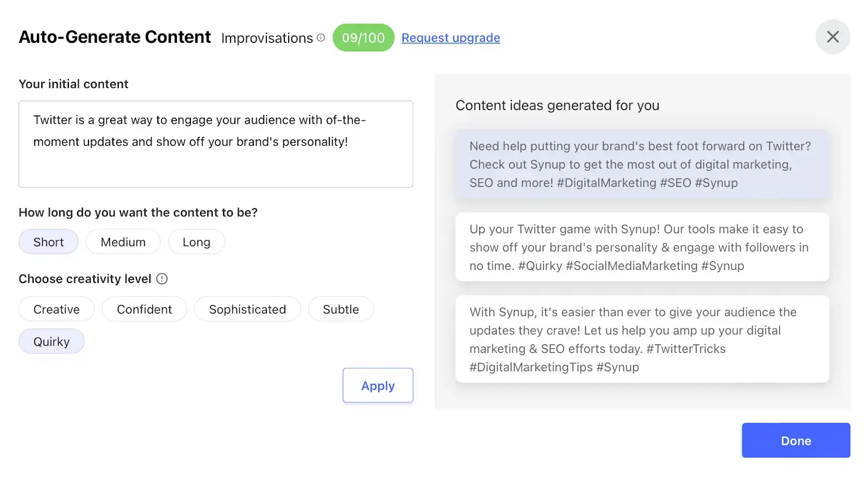The height and width of the screenshot is (477, 868).
Task: Click the Apply button
Action: click(378, 386)
